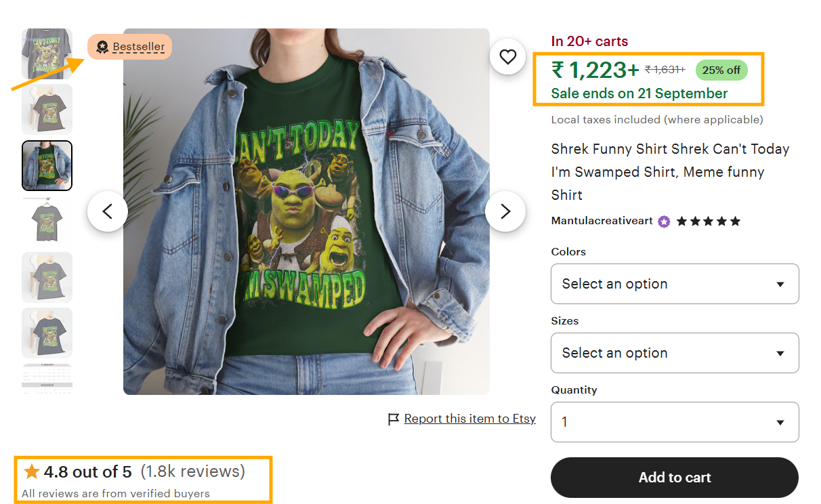Open the Sizes dropdown
This screenshot has width=821, height=504.
click(675, 353)
